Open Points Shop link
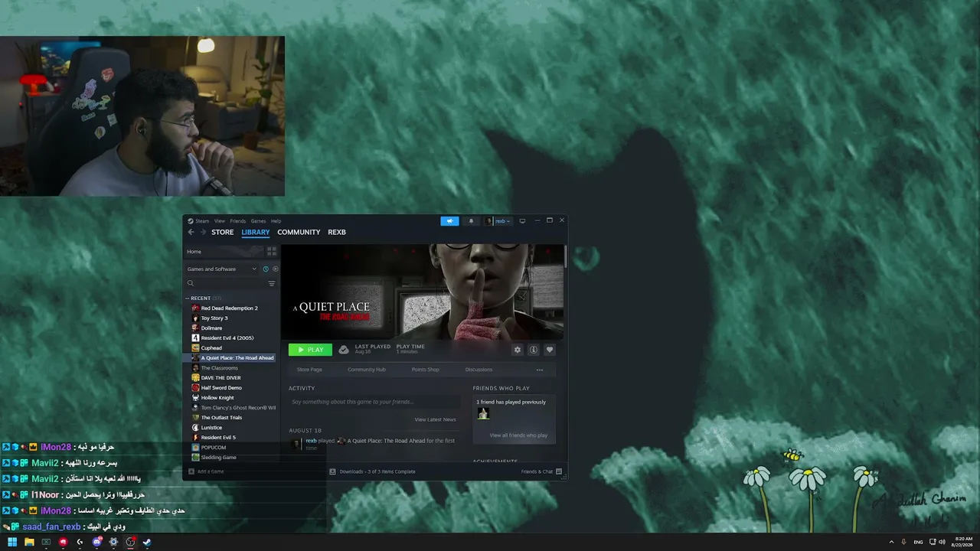The image size is (980, 551). tap(426, 370)
